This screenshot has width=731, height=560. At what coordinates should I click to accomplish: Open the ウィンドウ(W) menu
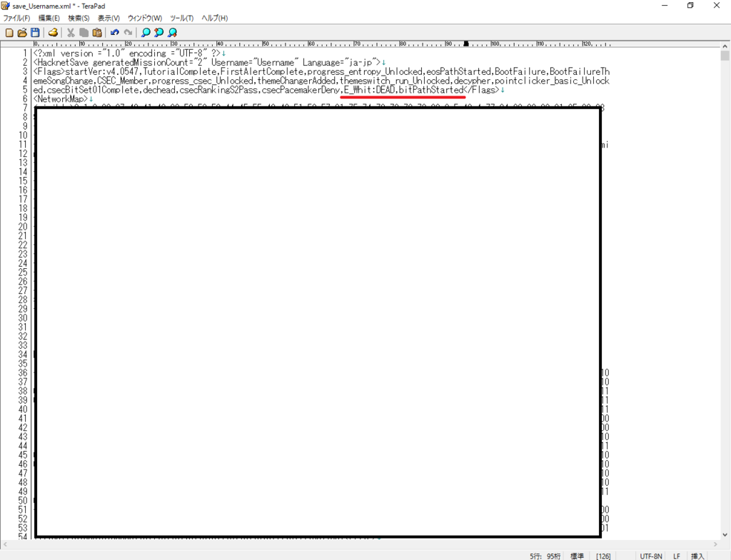[x=145, y=18]
